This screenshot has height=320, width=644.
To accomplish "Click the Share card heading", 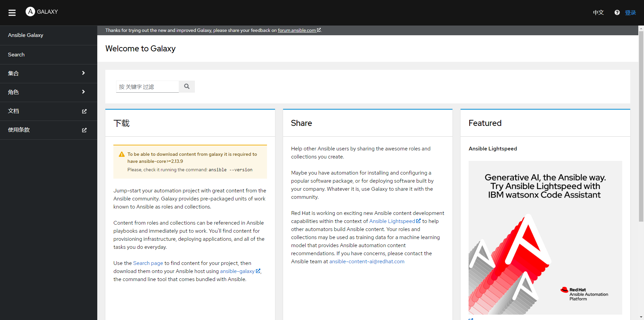I will pos(302,123).
